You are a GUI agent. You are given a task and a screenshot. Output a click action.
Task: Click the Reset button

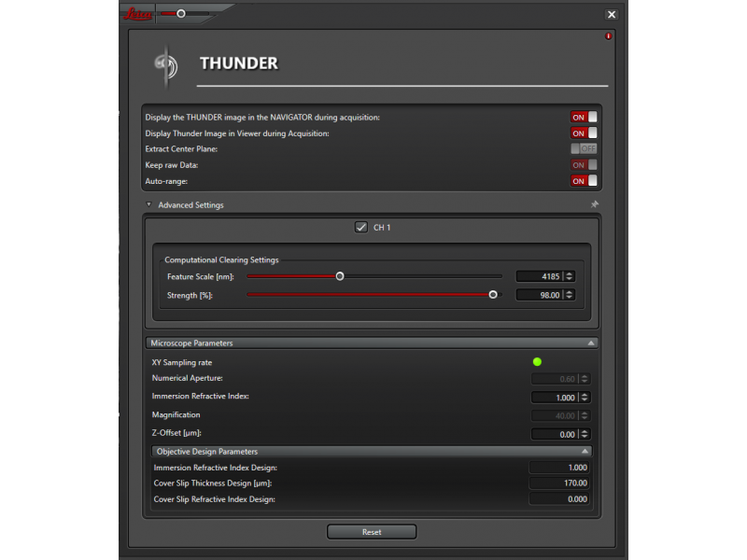point(372,532)
